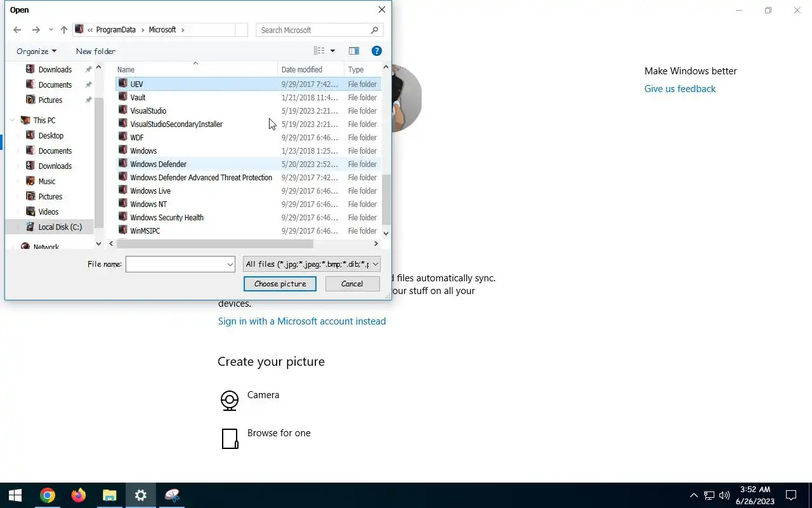Select the Windows folder icon
The image size is (812, 508).
[x=123, y=150]
